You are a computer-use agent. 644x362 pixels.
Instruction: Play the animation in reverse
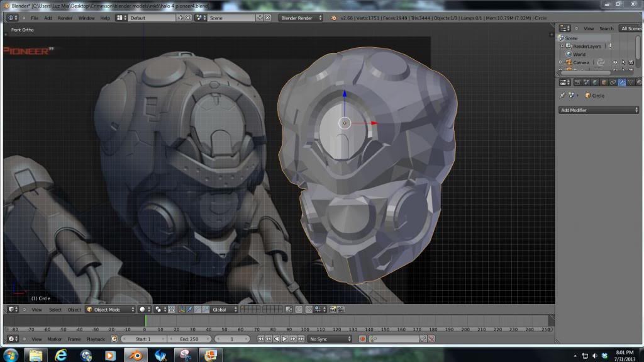[277, 339]
